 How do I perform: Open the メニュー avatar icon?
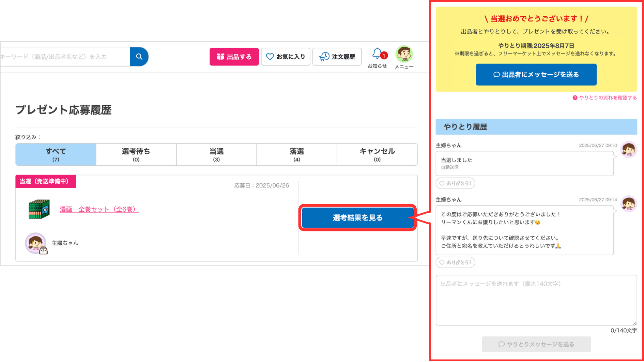[404, 54]
